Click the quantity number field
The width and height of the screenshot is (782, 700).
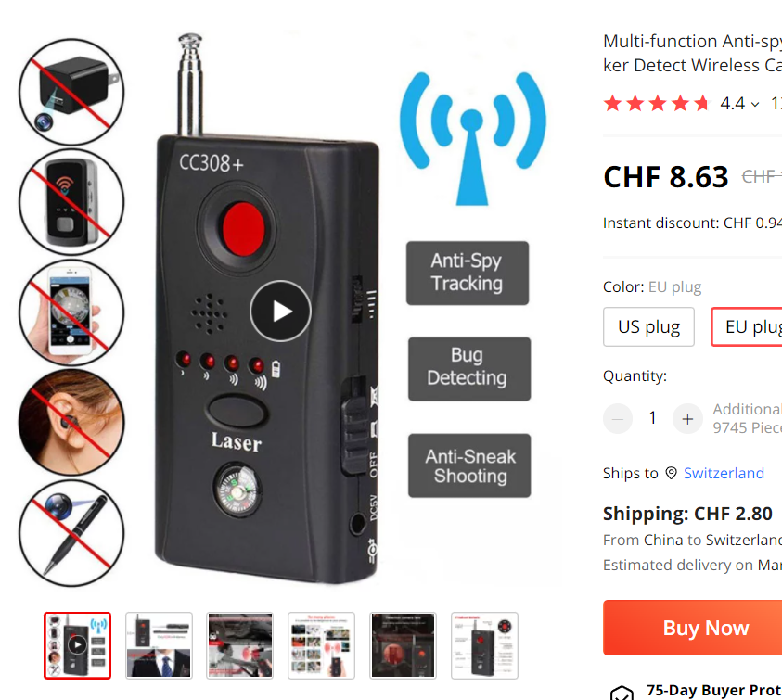click(x=652, y=418)
